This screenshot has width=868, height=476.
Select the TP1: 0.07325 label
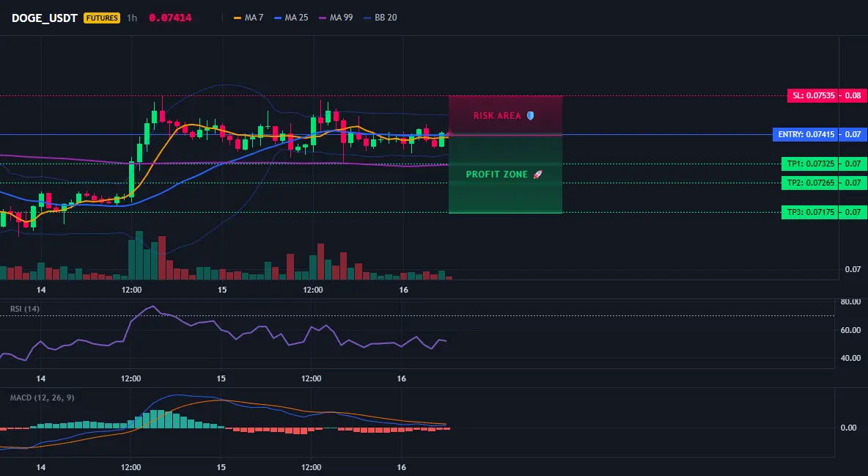click(x=810, y=164)
